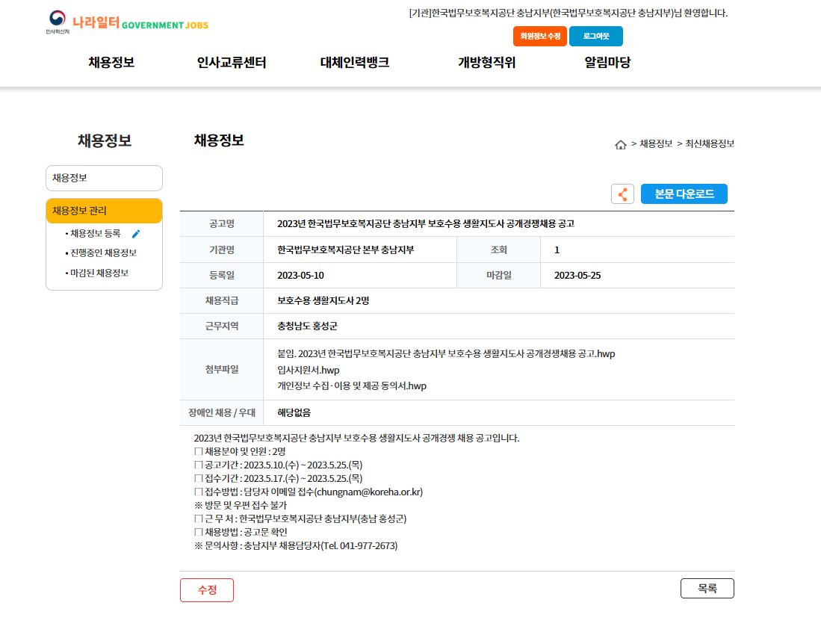Screen dimensions: 821x644
Task: Click the 본문 다운로드 button
Action: coord(684,193)
